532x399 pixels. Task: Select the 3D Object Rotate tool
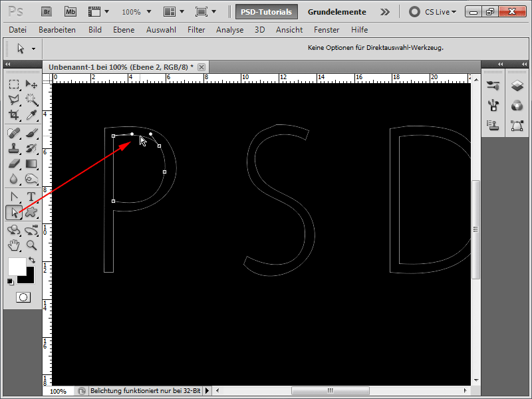click(x=14, y=230)
